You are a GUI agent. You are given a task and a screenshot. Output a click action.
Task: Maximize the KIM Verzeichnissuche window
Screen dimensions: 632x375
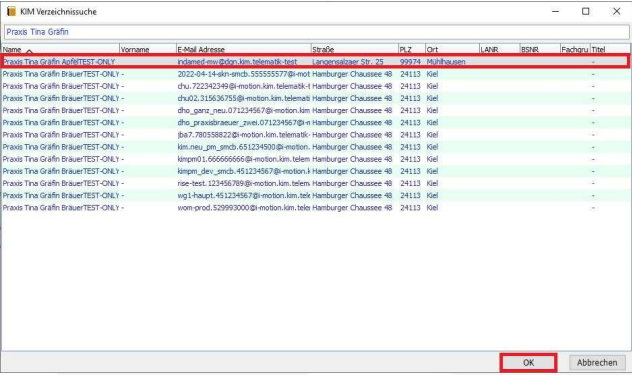586,11
